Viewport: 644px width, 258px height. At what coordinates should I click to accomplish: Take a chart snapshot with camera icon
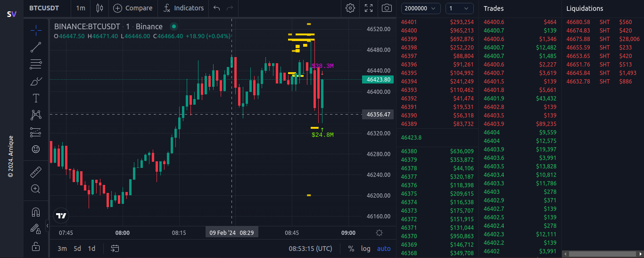pyautogui.click(x=387, y=8)
